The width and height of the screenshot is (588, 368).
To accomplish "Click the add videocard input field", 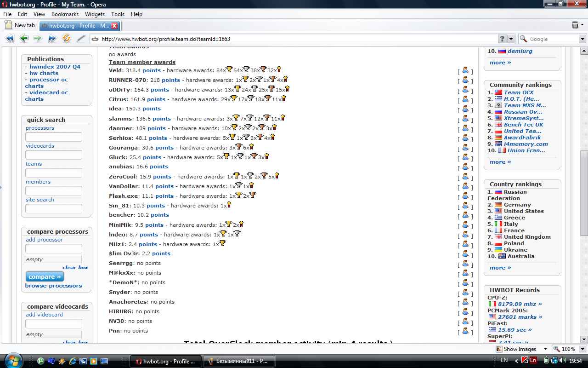I will [54, 324].
